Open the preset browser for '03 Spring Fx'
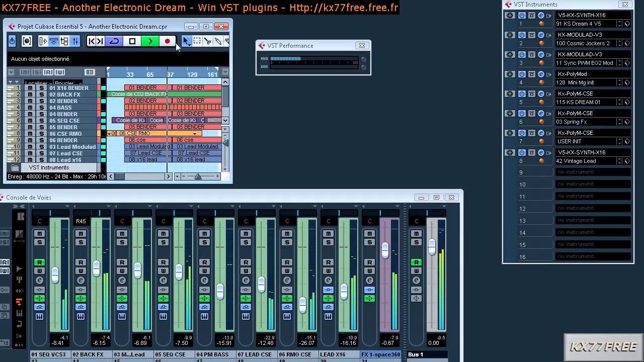The height and width of the screenshot is (362, 644). [x=627, y=122]
